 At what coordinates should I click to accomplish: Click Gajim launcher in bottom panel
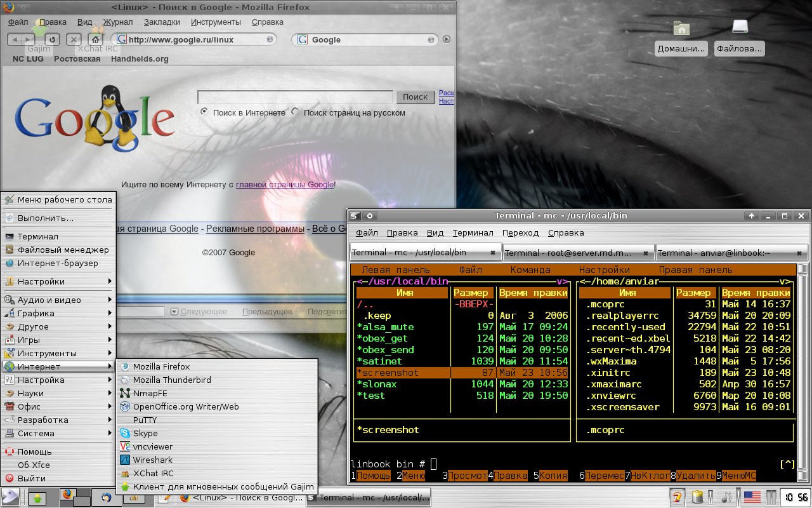36,498
